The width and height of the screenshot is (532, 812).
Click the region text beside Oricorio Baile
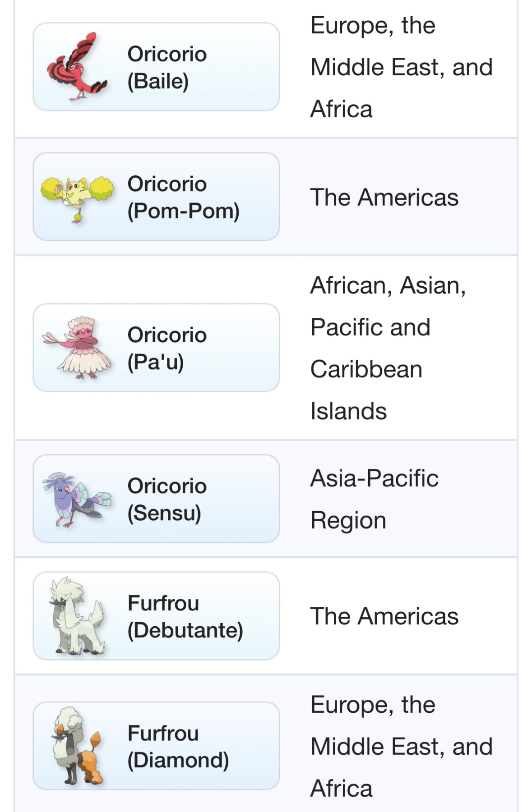401,67
